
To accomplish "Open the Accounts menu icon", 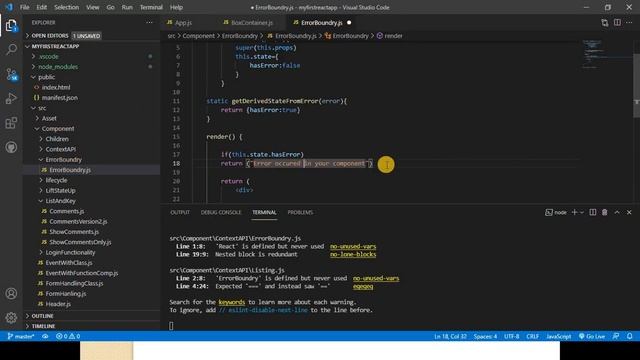I will point(11,293).
